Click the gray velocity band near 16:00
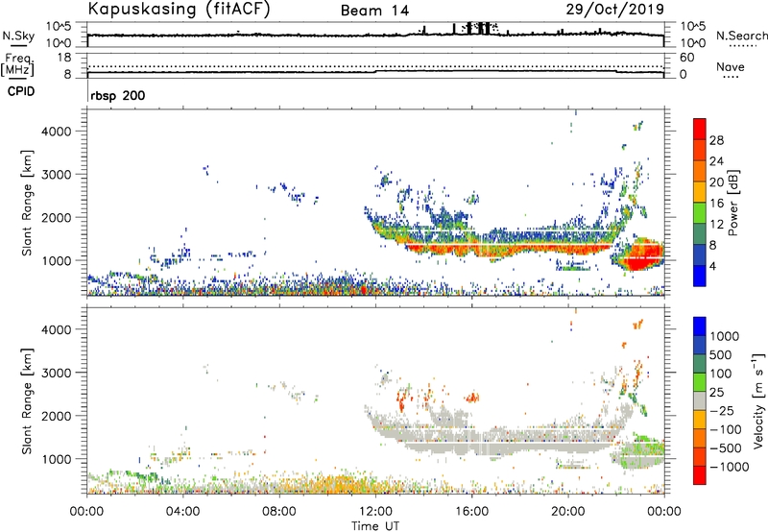This screenshot has height=532, width=768. pyautogui.click(x=472, y=442)
